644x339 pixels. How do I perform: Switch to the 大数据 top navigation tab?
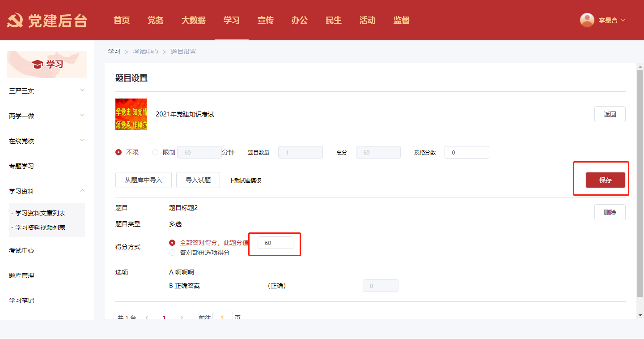point(193,20)
